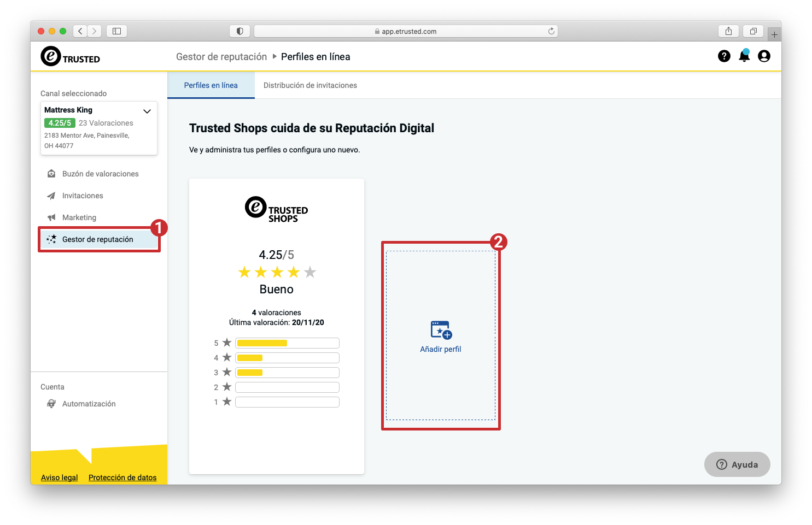Switch to Distribución de invitaciones tab
The image size is (812, 525).
tap(310, 85)
